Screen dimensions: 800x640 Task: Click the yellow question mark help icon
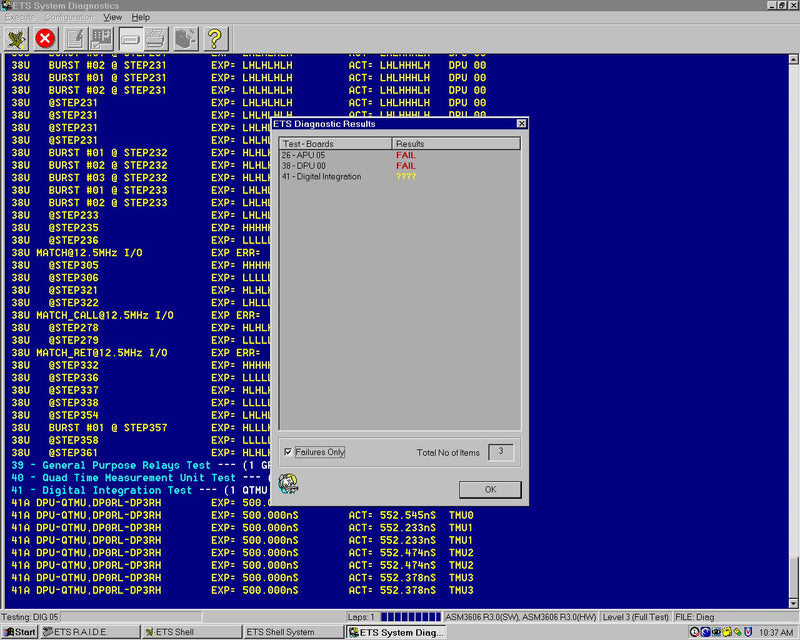[x=213, y=39]
